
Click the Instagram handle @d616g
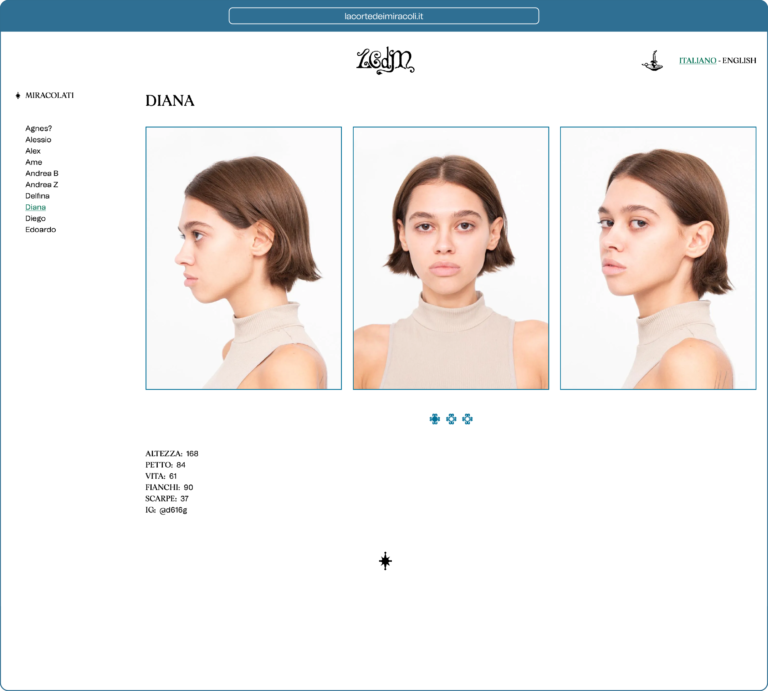pos(173,510)
